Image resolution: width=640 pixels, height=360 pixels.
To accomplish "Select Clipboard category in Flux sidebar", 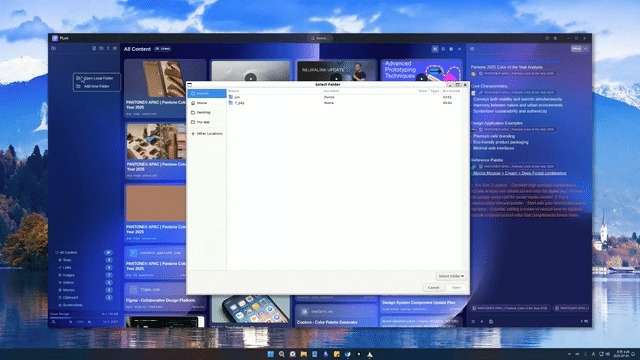I will [84, 298].
